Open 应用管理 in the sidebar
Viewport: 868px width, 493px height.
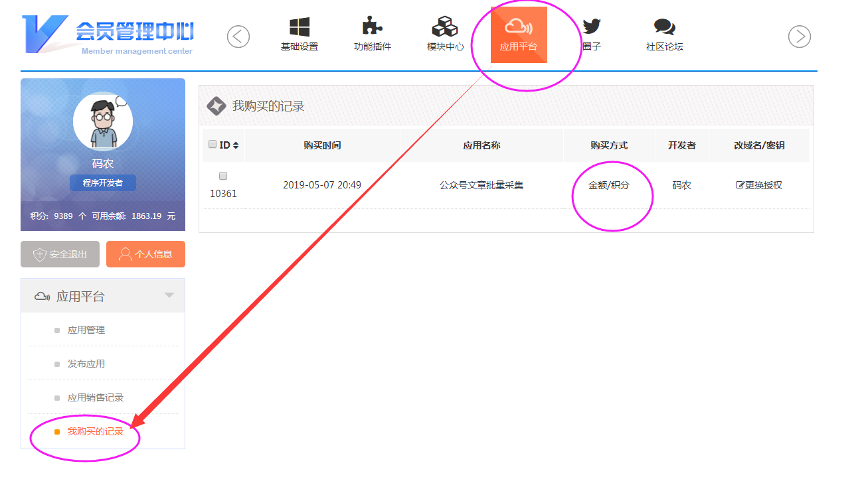click(86, 330)
